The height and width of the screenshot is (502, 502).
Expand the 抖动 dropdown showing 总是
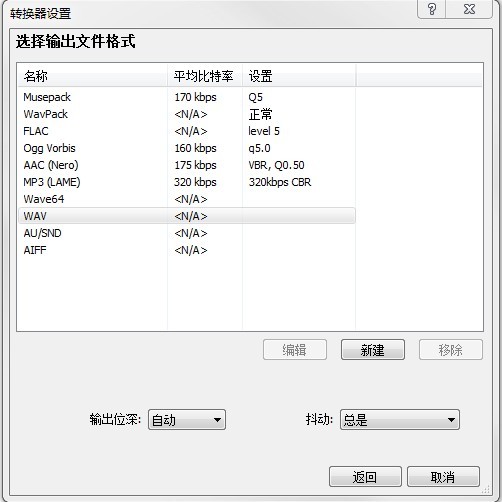(400, 420)
